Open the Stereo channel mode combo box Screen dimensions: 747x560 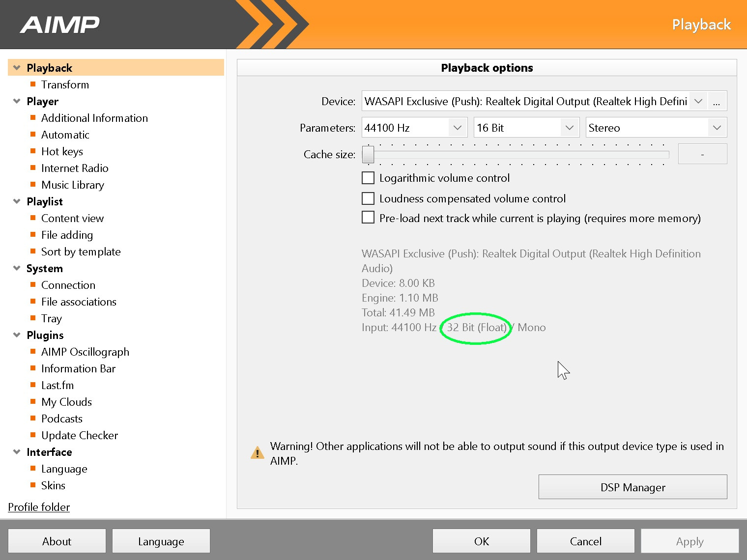656,128
